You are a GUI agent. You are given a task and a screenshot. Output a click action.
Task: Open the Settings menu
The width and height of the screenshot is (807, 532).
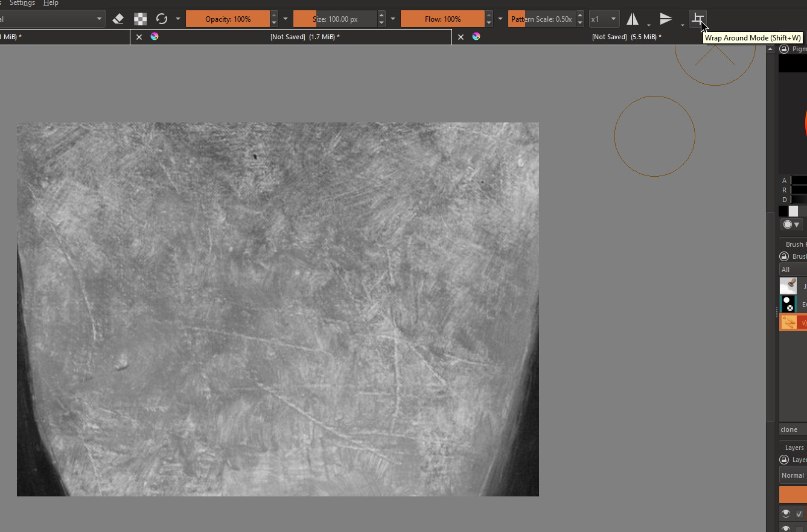(x=22, y=3)
